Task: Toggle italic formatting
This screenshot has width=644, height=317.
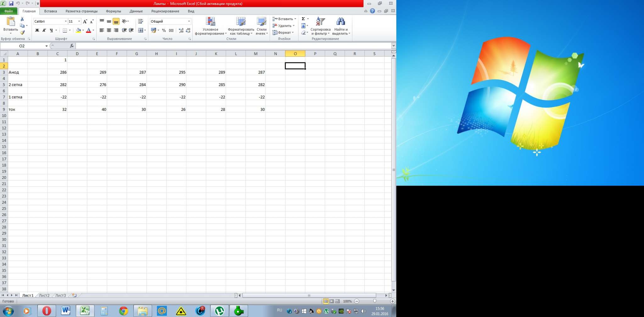Action: pyautogui.click(x=44, y=31)
